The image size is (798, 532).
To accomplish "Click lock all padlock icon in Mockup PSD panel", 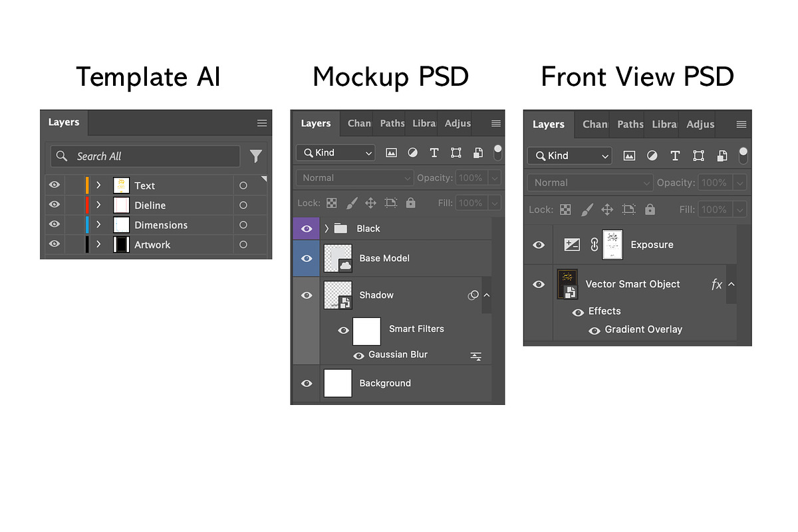I will (410, 203).
